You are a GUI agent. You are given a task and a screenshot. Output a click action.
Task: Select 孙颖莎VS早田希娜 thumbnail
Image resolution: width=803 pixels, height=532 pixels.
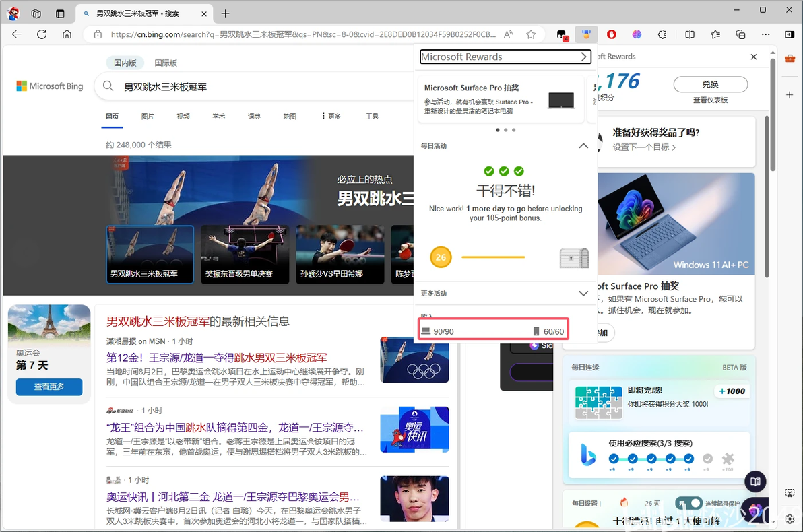pyautogui.click(x=340, y=254)
